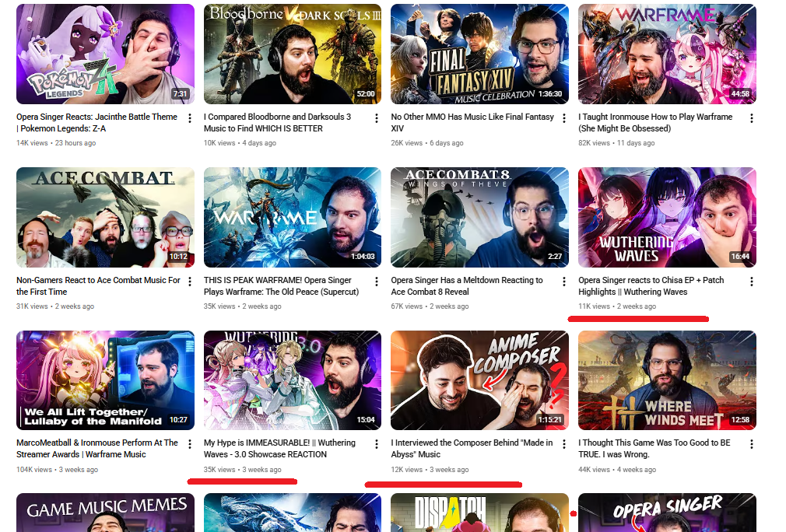Play the Anime Composer interview thumbnail

click(x=479, y=380)
